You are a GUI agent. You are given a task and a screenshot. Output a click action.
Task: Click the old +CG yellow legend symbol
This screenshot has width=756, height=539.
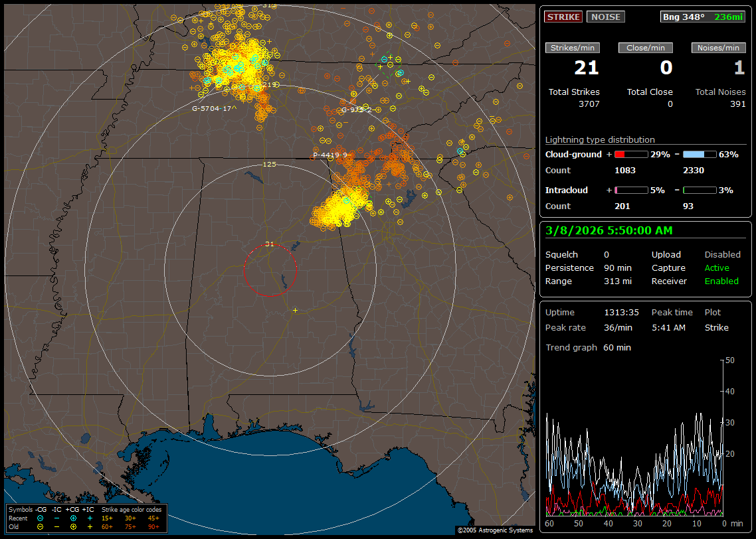pyautogui.click(x=73, y=526)
